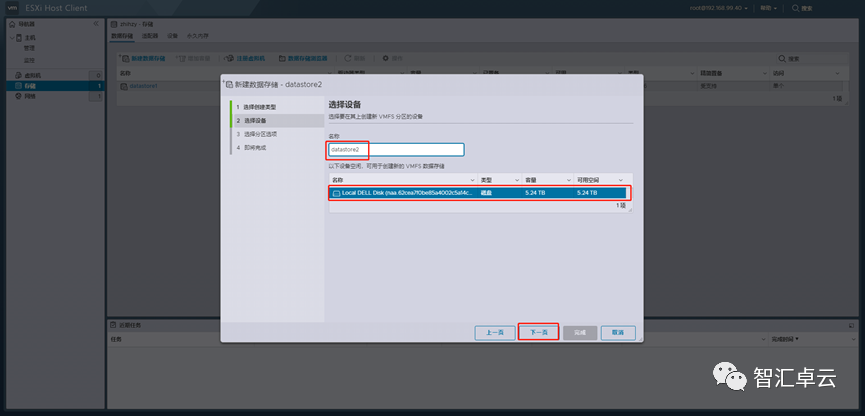Click the disk icon in Local DELL Disk row

tap(336, 193)
